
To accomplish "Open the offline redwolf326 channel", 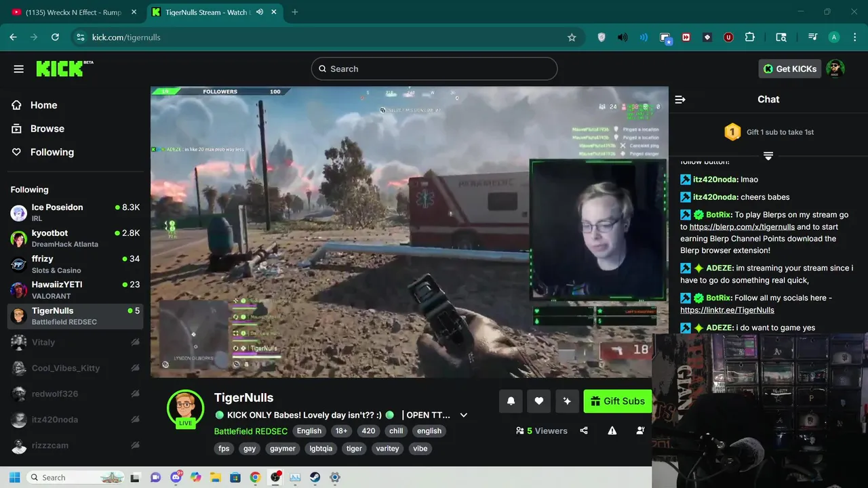I will (75, 394).
